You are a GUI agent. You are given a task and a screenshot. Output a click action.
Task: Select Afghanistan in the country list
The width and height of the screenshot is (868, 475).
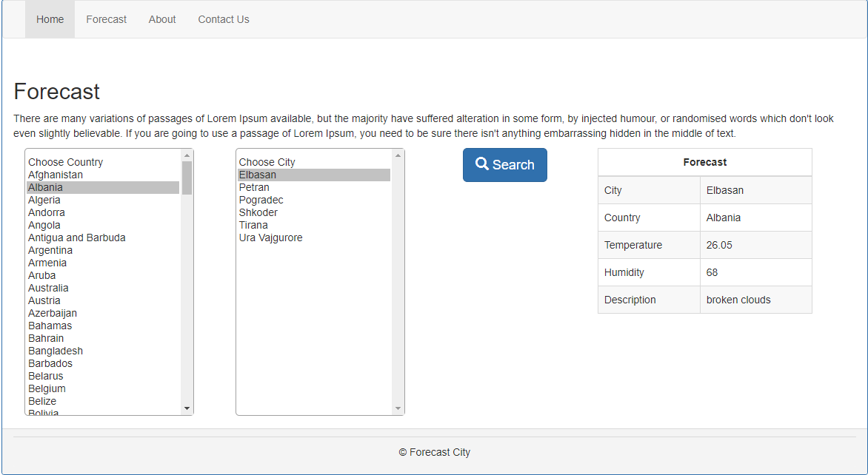[x=56, y=175]
